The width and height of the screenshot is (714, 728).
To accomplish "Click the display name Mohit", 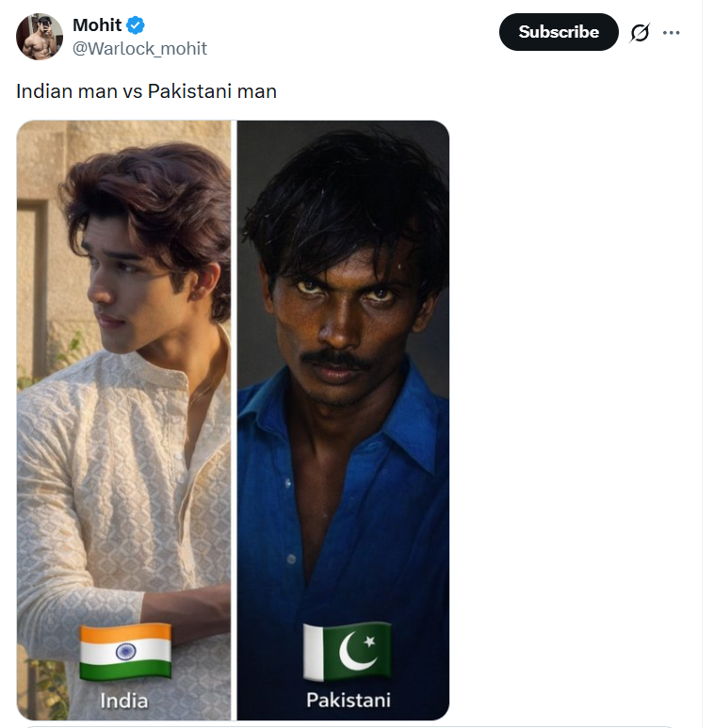I will 97,25.
